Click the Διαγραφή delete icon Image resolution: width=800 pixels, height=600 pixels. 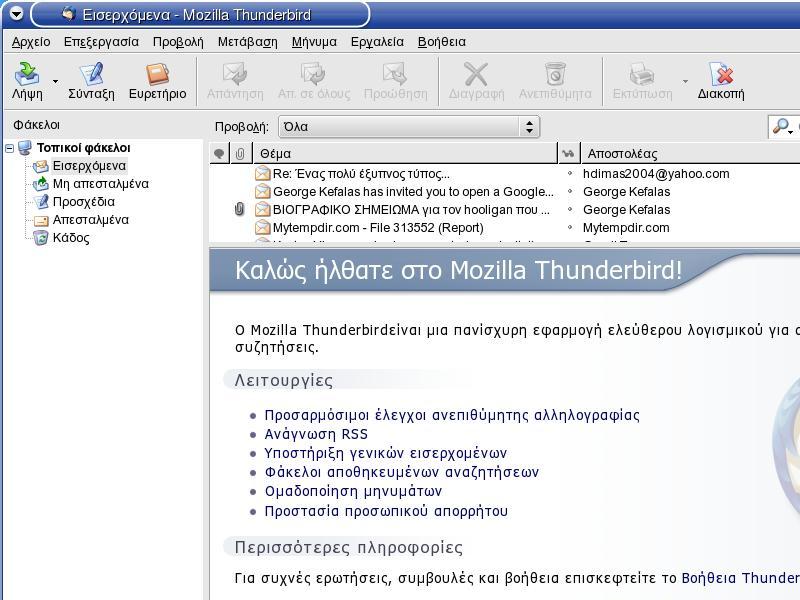476,74
